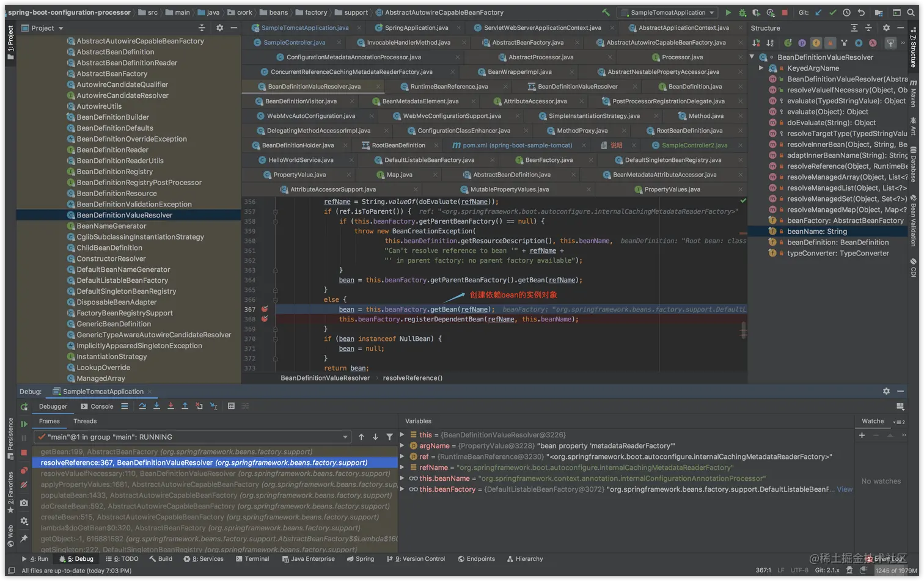Open View Breakpoints in debug sidebar

24,470
